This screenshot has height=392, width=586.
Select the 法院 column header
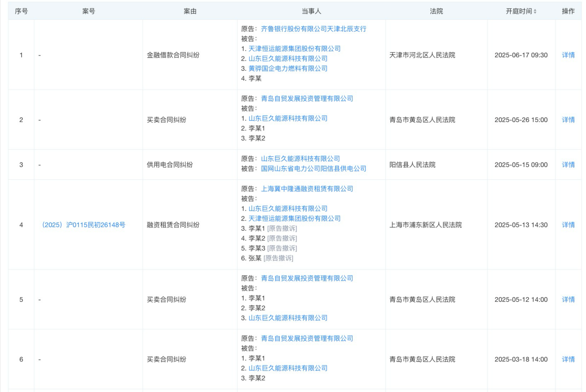click(436, 12)
